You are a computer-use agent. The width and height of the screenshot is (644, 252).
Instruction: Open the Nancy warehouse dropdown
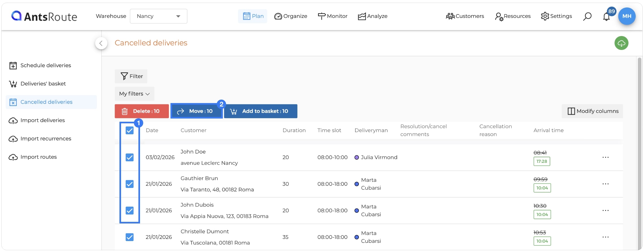tap(158, 16)
